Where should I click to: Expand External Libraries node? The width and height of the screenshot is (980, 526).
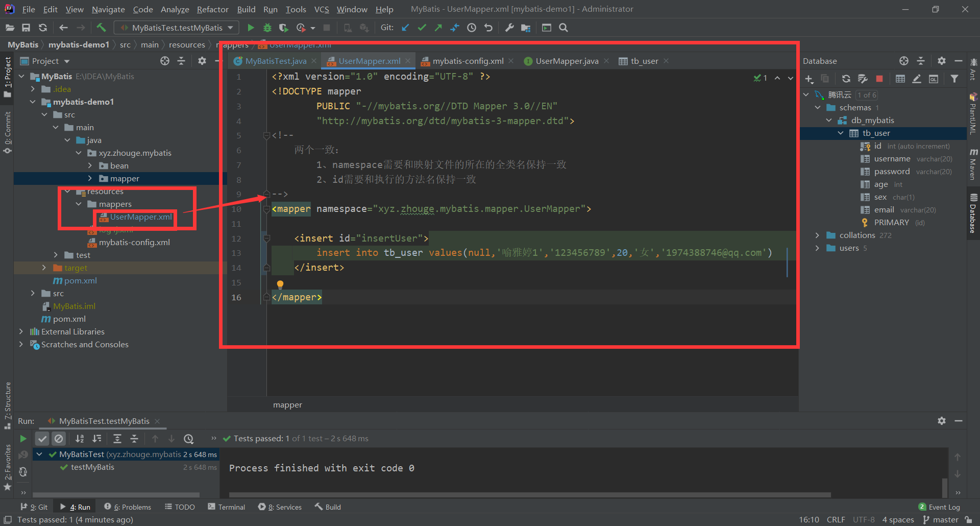[21, 331]
